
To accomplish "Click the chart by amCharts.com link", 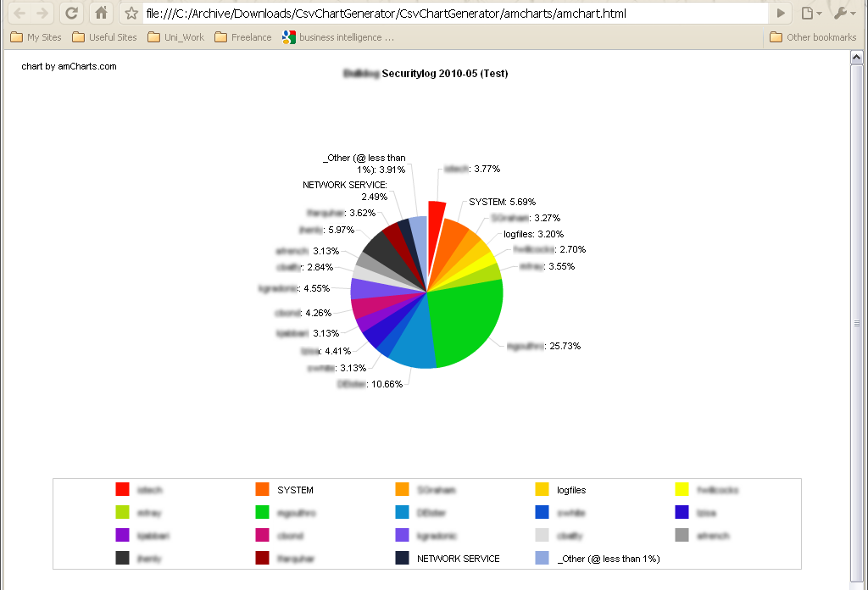I will [69, 66].
